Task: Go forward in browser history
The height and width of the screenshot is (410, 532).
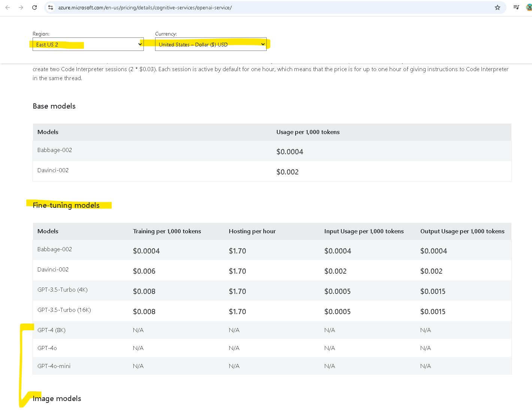Action: tap(21, 7)
